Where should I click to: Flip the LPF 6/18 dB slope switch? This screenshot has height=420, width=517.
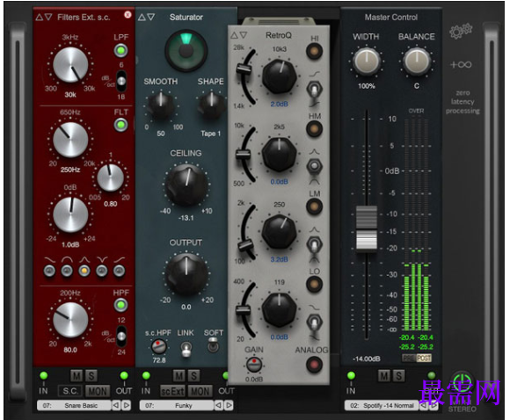[x=121, y=81]
